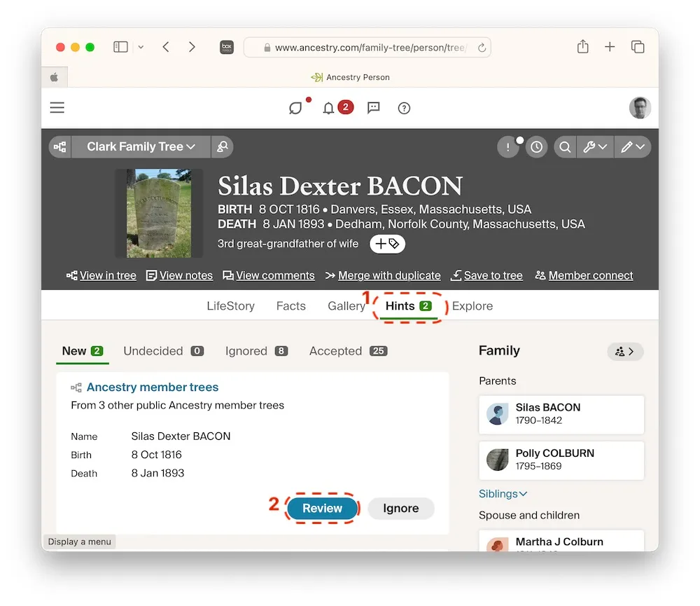Image resolution: width=700 pixels, height=606 pixels.
Task: Reload the Ancestry page
Action: pyautogui.click(x=482, y=48)
